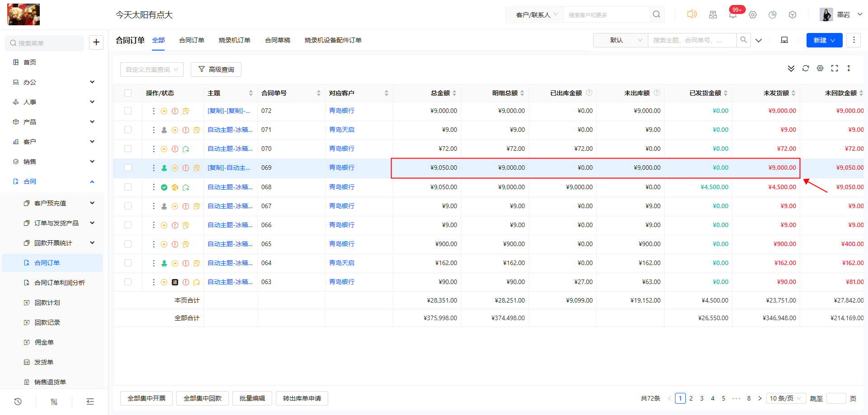Select the checkbox for contract 065

tap(128, 244)
